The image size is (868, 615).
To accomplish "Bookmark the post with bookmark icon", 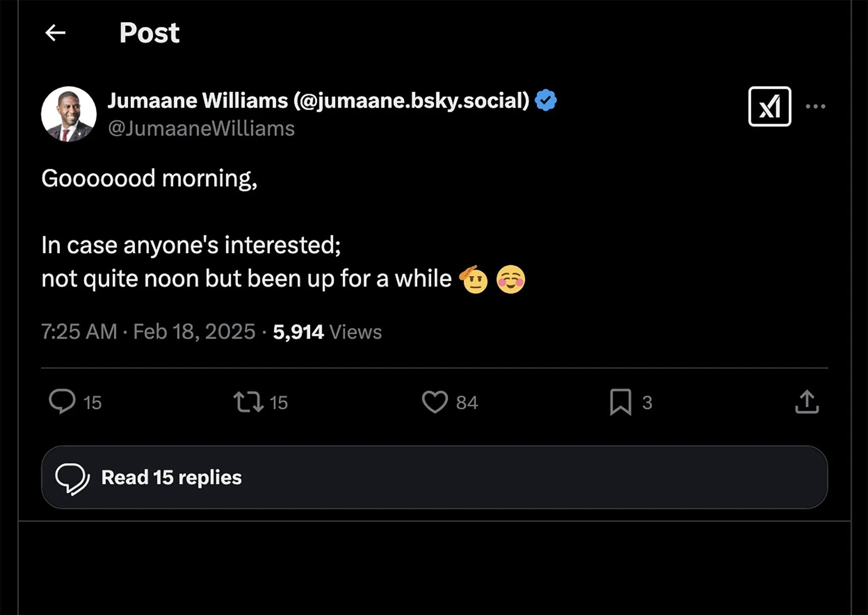I will [x=621, y=402].
